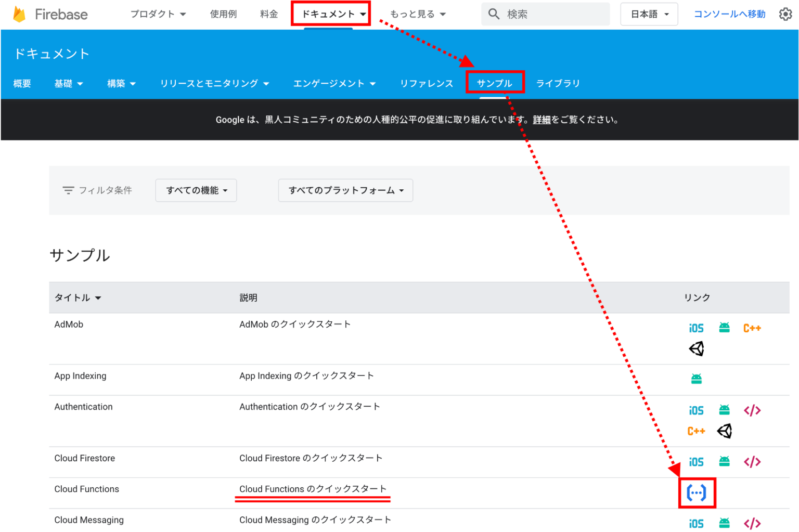
Task: Open the Cloud Functions のクイックスタート link
Action: point(313,489)
